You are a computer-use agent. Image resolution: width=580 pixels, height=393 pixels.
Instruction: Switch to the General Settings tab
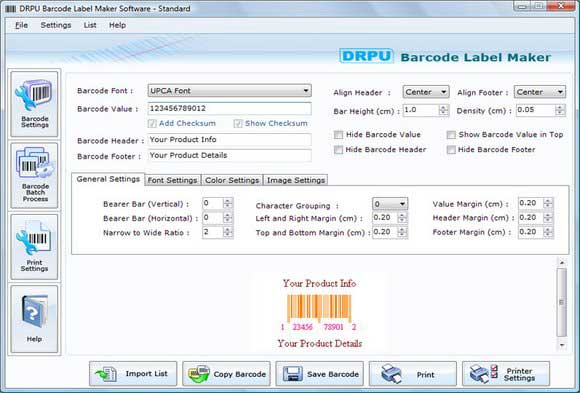pyautogui.click(x=108, y=179)
